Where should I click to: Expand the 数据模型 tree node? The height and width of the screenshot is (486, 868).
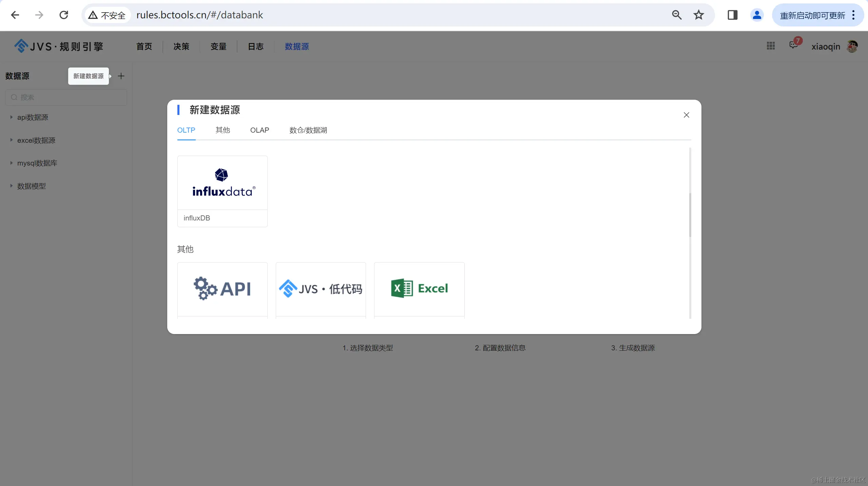tap(11, 186)
